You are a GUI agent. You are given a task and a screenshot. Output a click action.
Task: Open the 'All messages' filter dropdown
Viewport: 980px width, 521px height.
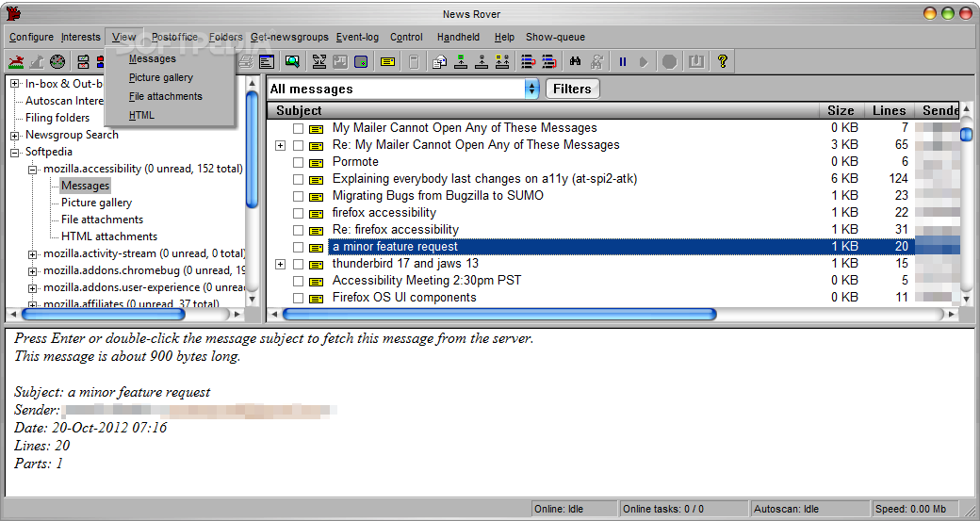pos(531,89)
